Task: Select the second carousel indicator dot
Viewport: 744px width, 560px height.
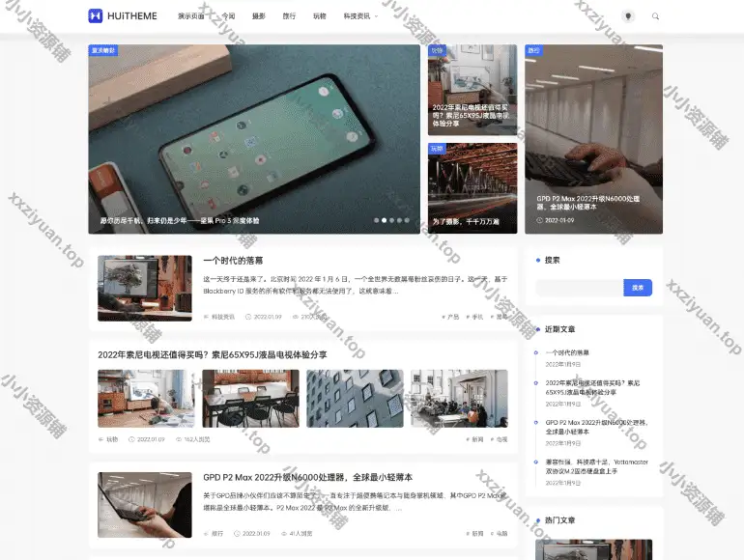Action: (x=384, y=220)
